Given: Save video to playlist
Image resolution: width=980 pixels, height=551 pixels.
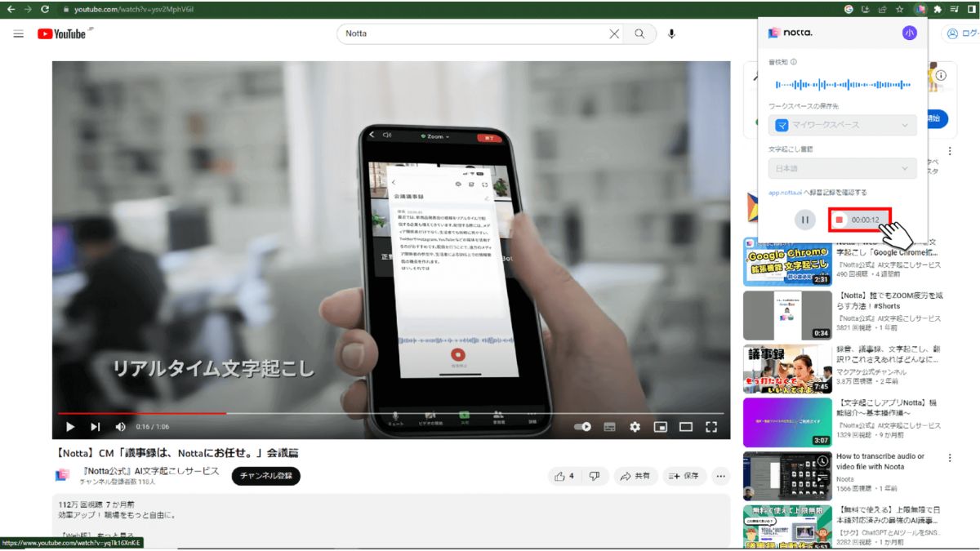Looking at the screenshot, I should pos(684,476).
